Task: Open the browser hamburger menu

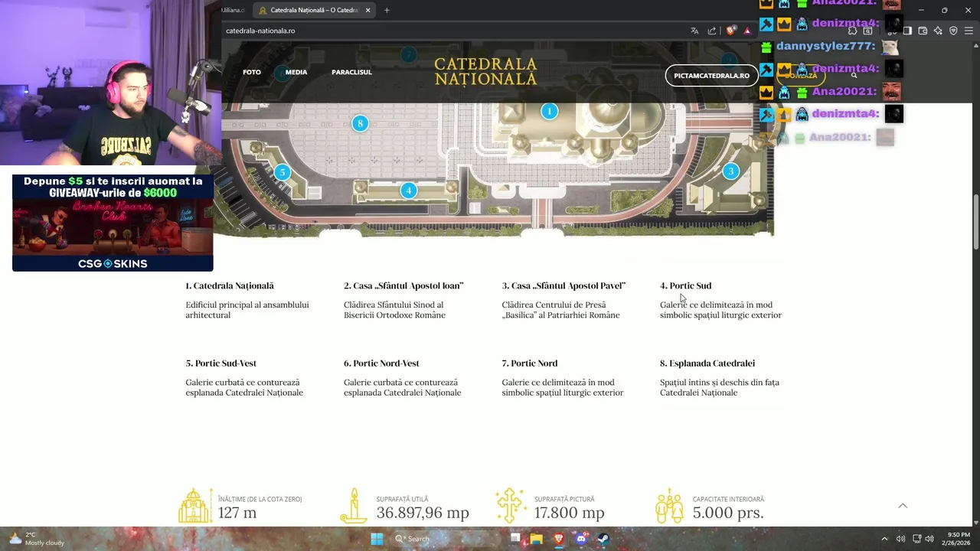Action: 969,31
